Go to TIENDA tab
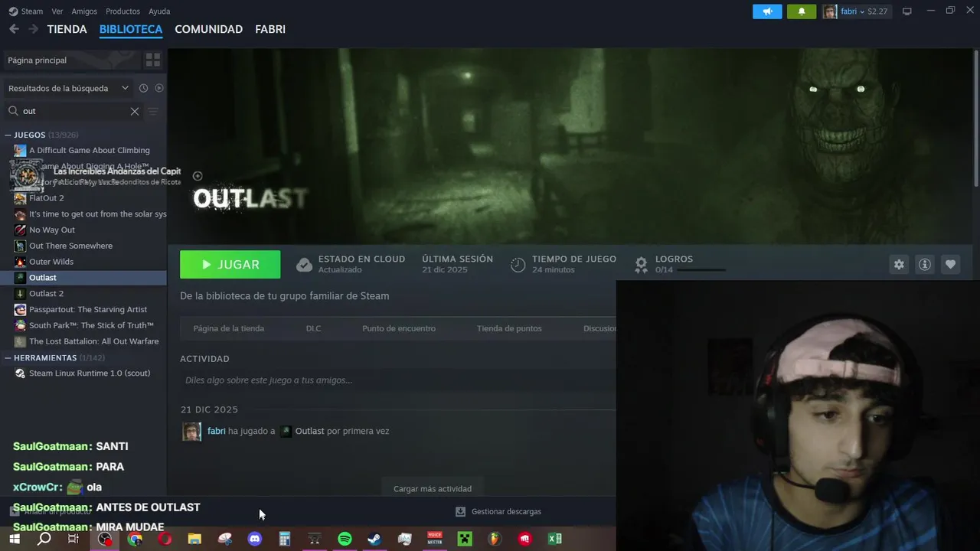980x551 pixels. [x=67, y=29]
